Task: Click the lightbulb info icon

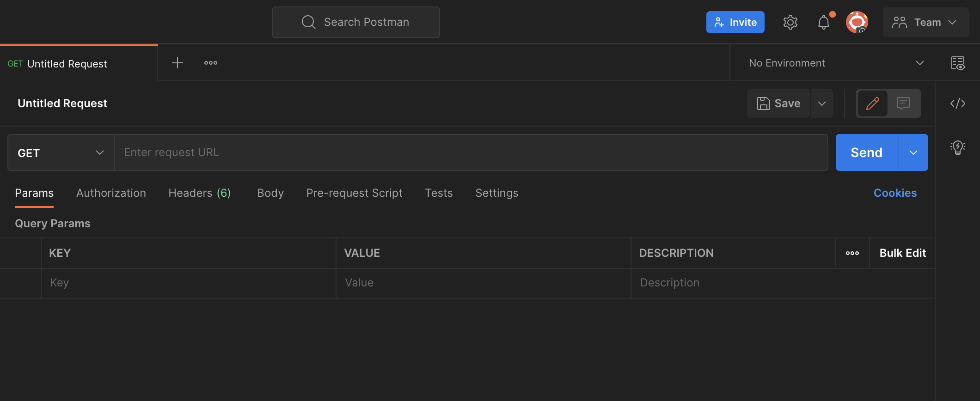Action: click(x=957, y=148)
